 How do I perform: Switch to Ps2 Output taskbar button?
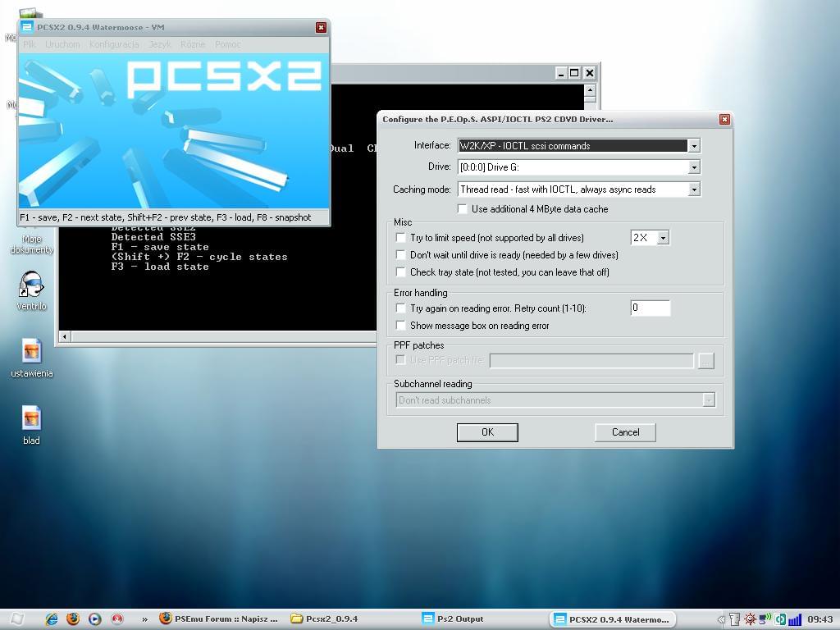pos(453,619)
